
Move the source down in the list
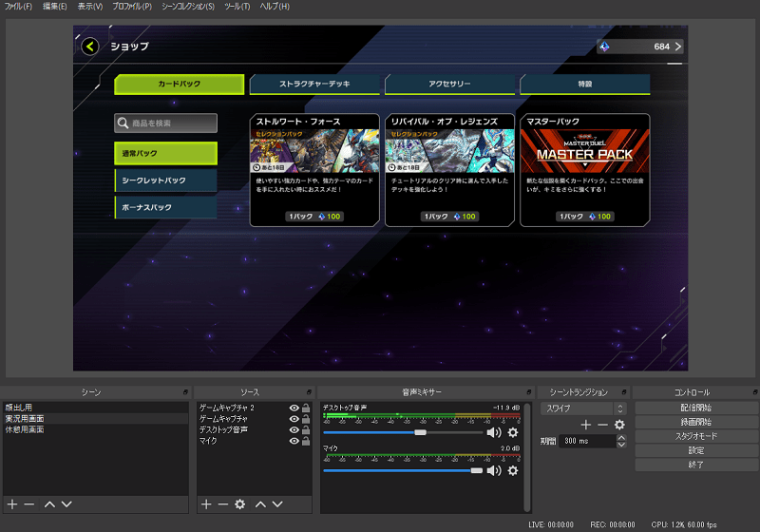tap(277, 504)
